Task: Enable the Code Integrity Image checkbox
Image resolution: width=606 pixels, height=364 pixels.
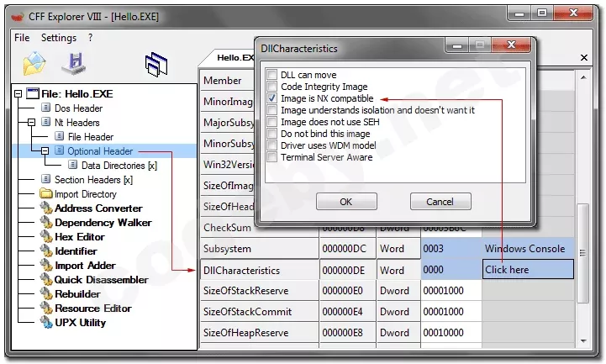Action: click(272, 87)
